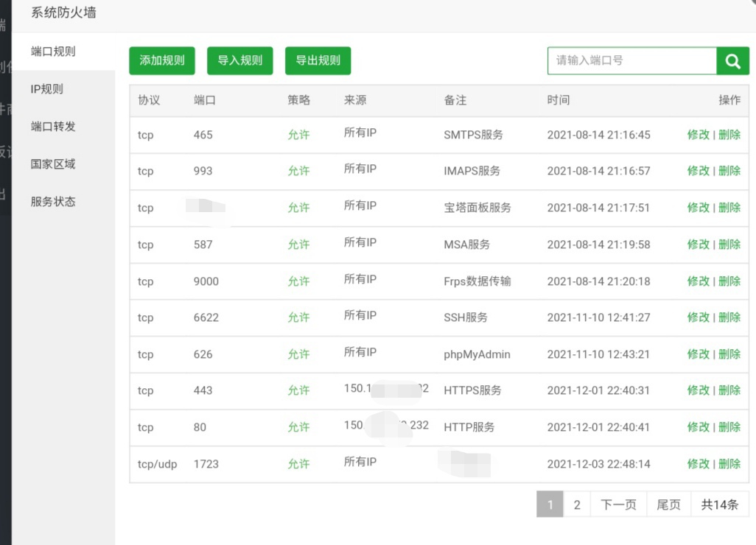Click the MSA服务 remark cell
Screen dimensions: 756x545
(x=466, y=245)
